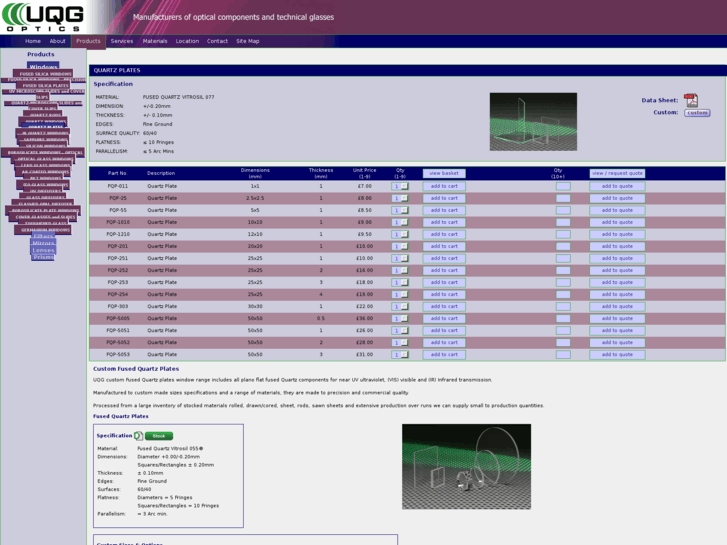Viewport: 727px width, 545px height.
Task: Open the Lenses sidebar category
Action: point(43,250)
